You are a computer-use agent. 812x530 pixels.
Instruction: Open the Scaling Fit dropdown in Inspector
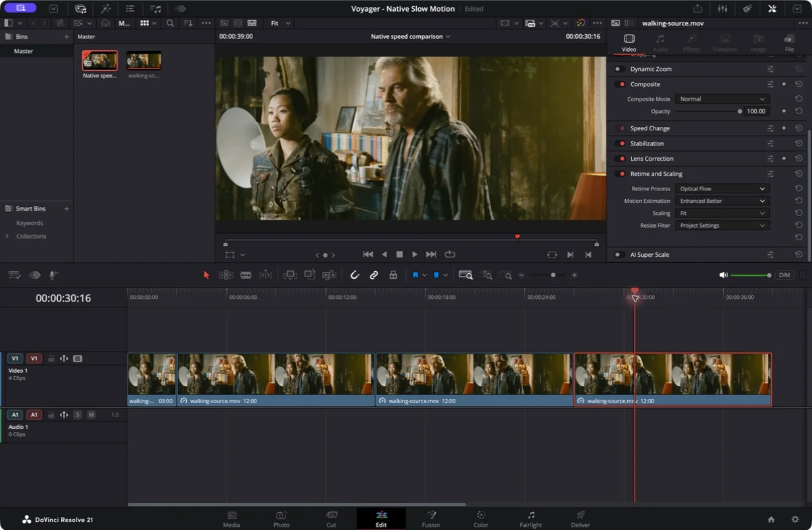tap(722, 213)
